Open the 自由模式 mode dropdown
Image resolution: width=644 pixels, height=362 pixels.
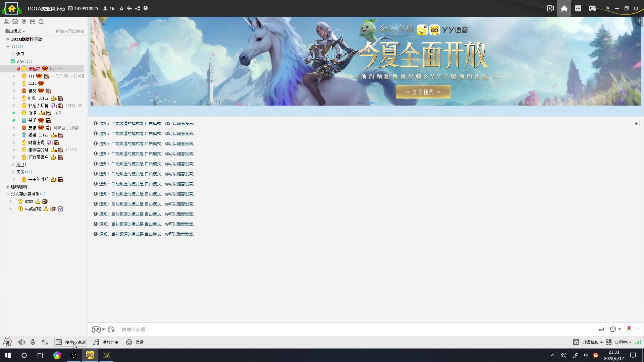point(15,31)
